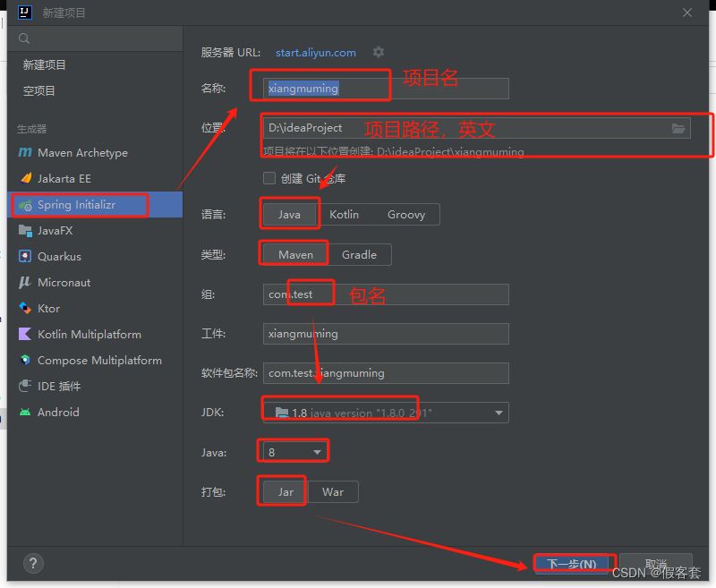Choose JavaFX generator
The width and height of the screenshot is (716, 588).
(x=95, y=231)
